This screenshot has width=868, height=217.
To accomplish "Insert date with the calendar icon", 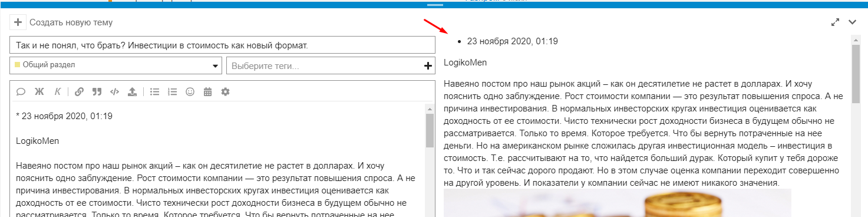I will click(207, 91).
